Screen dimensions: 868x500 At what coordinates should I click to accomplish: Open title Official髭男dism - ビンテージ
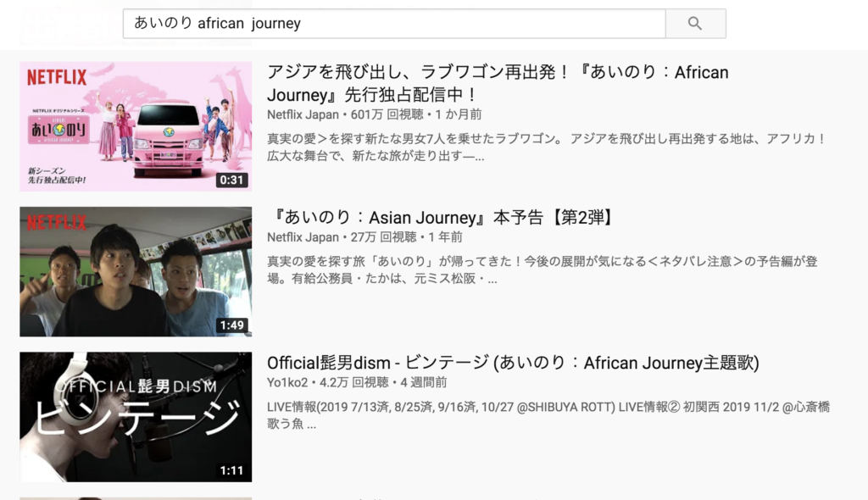(x=513, y=363)
